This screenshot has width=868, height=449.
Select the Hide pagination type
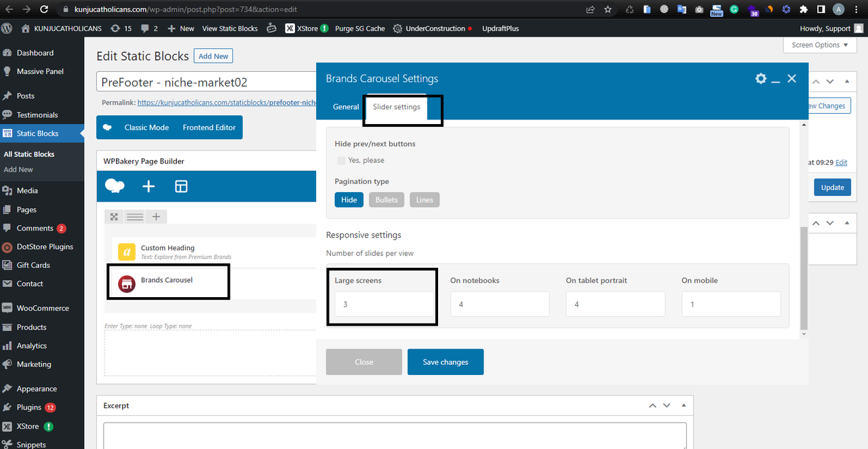[x=349, y=200]
